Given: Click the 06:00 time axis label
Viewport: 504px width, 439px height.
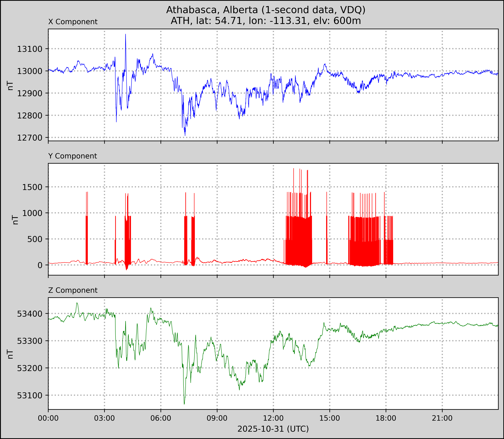Looking at the screenshot, I should (161, 418).
